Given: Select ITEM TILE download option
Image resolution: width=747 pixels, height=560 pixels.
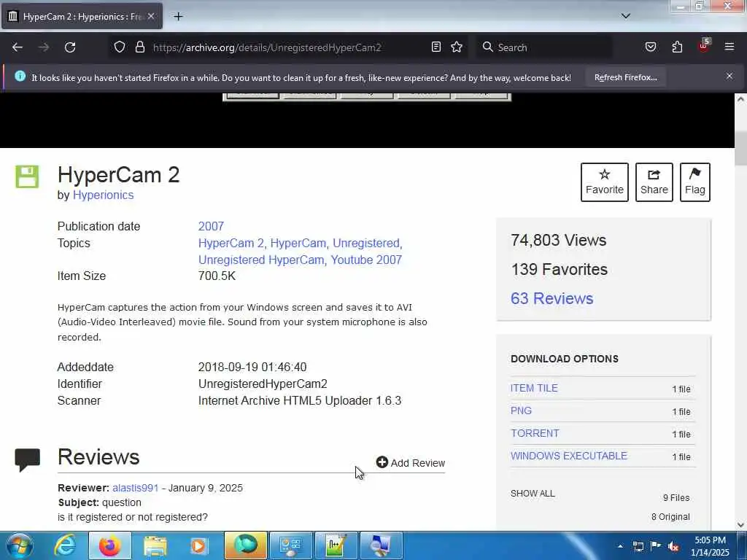Looking at the screenshot, I should click(x=534, y=388).
